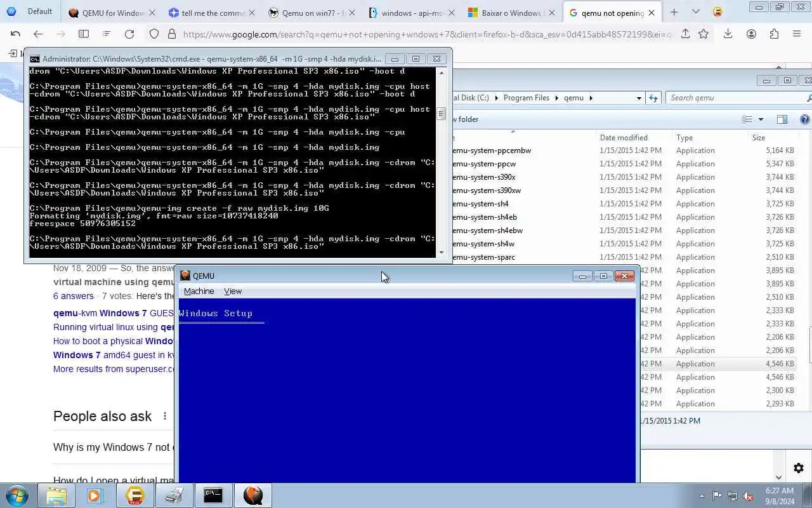812x508 pixels.
Task: Switch to the 'windows - api-ms' tab
Action: point(412,13)
